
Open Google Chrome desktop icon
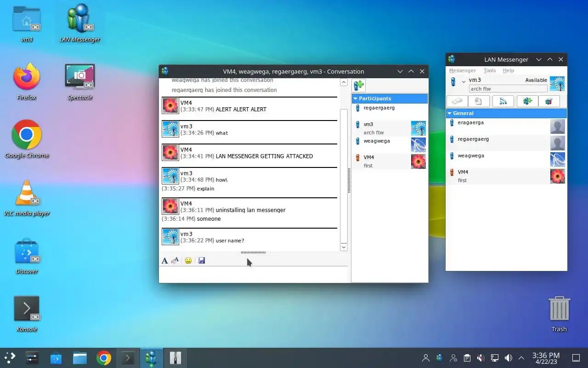click(27, 139)
